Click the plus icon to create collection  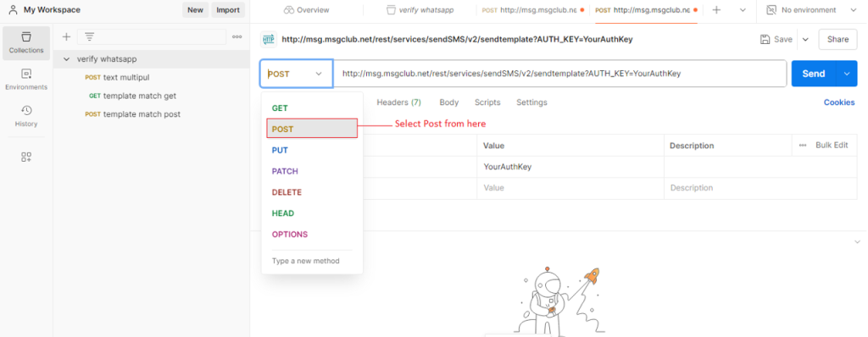point(66,36)
